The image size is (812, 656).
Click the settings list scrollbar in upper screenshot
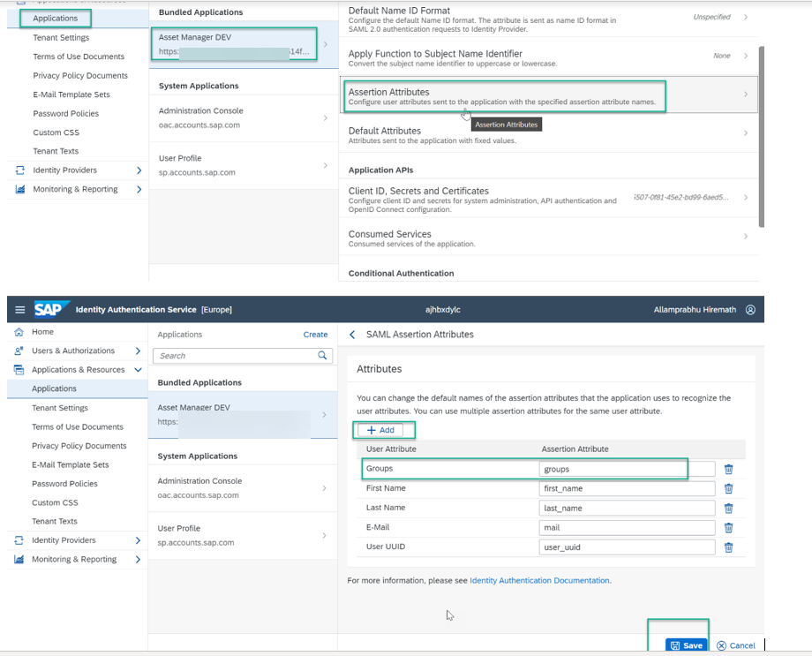click(761, 137)
